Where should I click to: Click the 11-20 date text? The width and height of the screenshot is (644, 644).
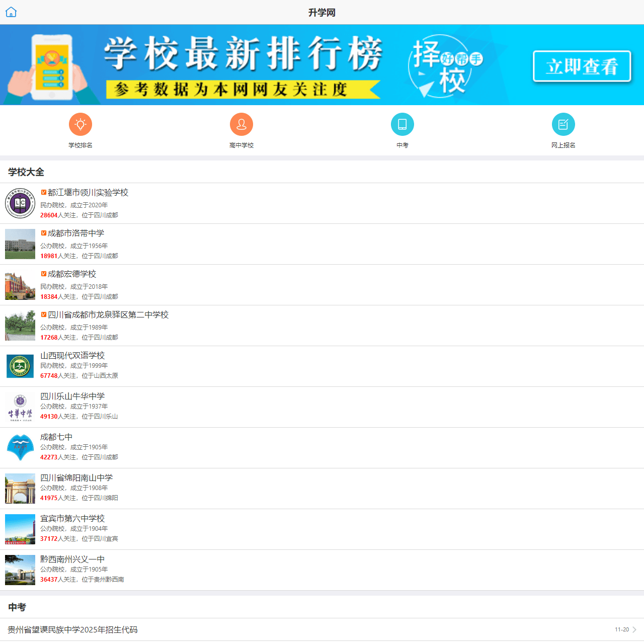click(x=622, y=629)
